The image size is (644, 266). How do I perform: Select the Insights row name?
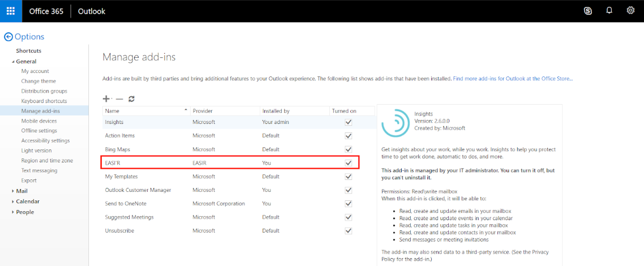coord(114,122)
